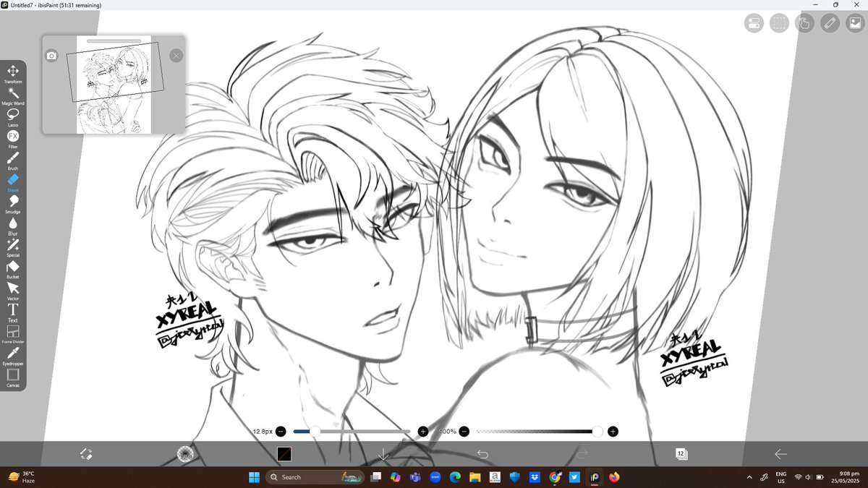Select the Special tool
This screenshot has width=868, height=488.
coord(13,247)
